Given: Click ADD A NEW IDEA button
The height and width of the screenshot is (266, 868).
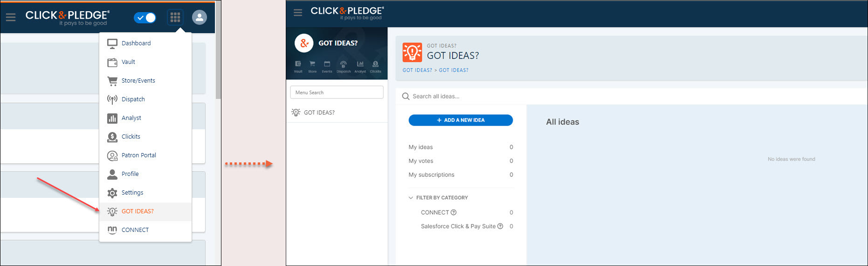Looking at the screenshot, I should (x=461, y=120).
